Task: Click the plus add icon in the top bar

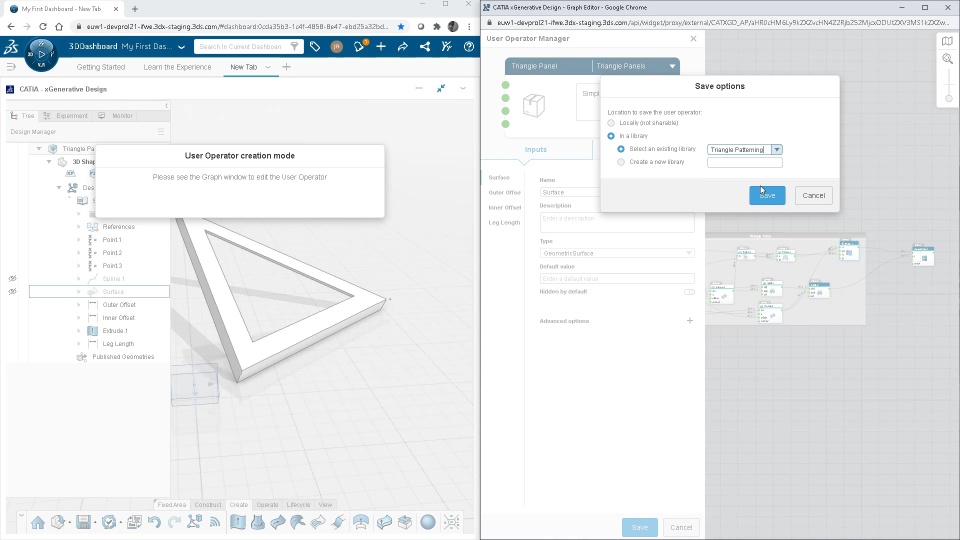Action: pyautogui.click(x=381, y=47)
